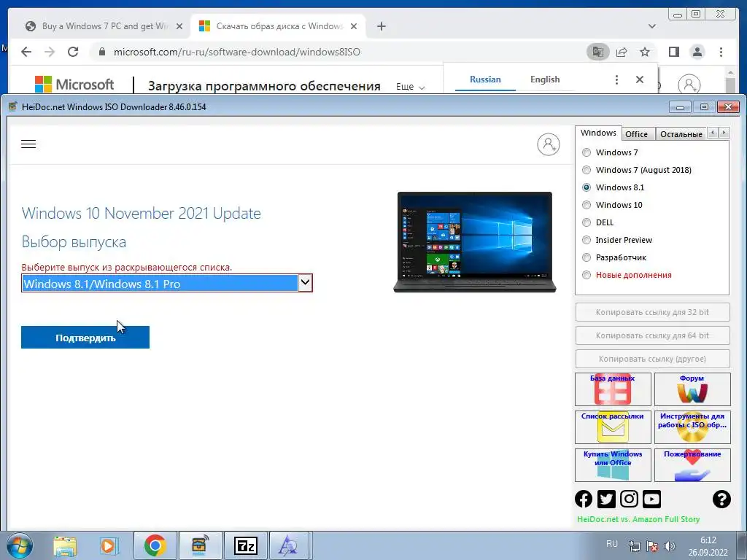Toggle Chrome side panel icon
This screenshot has width=747, height=560.
(x=673, y=52)
